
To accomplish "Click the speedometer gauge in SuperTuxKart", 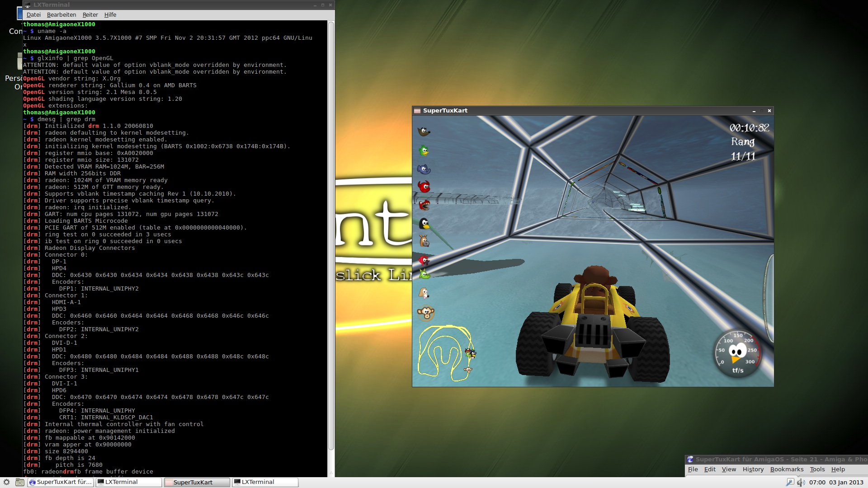I will pos(737,354).
